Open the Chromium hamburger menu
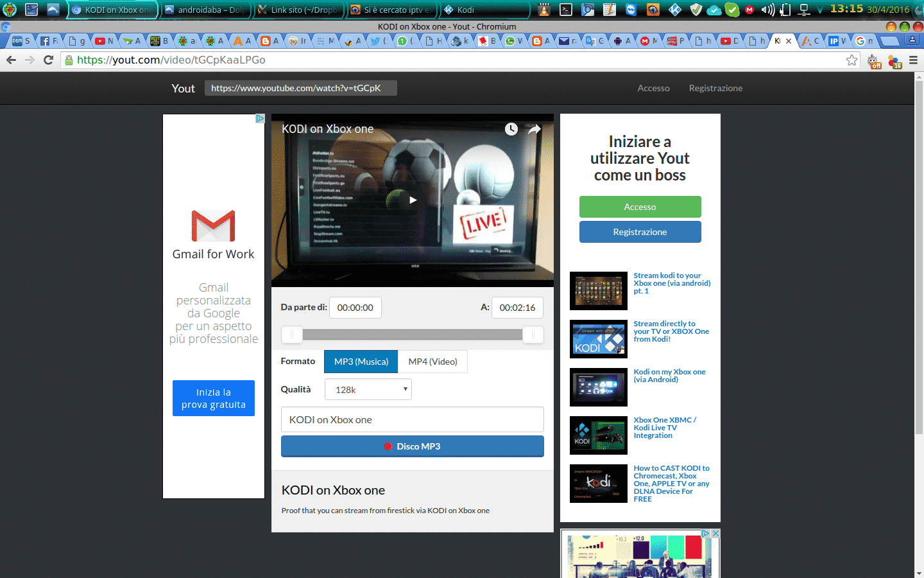The width and height of the screenshot is (924, 578). 913,60
